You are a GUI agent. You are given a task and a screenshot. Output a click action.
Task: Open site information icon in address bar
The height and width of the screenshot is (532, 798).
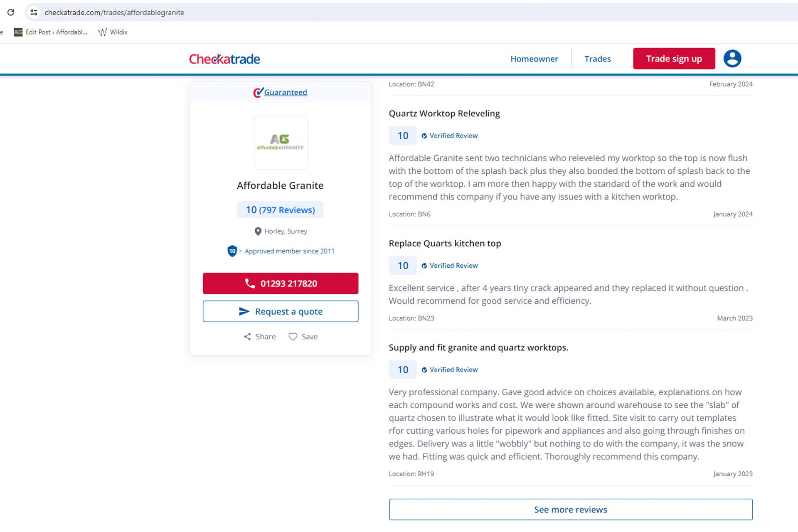[x=34, y=12]
